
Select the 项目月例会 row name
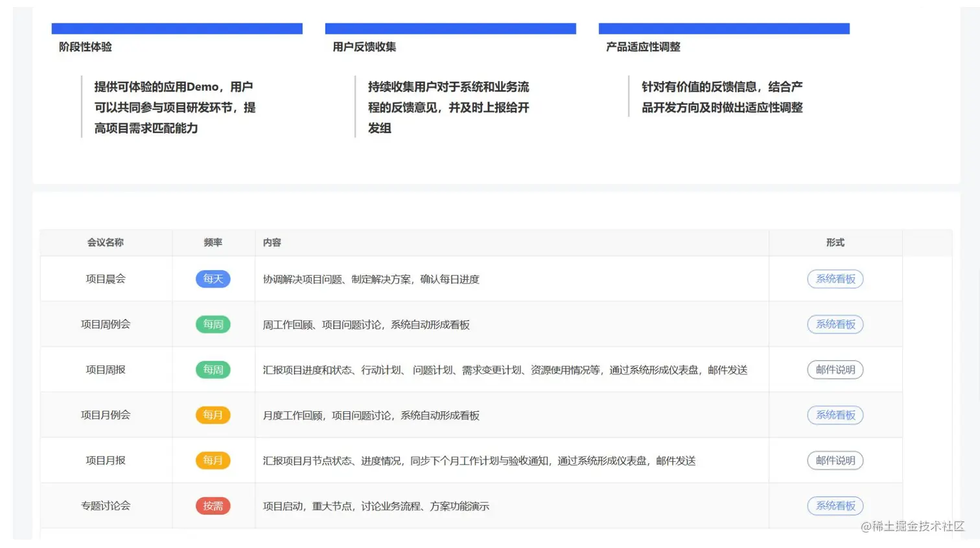[x=106, y=415]
